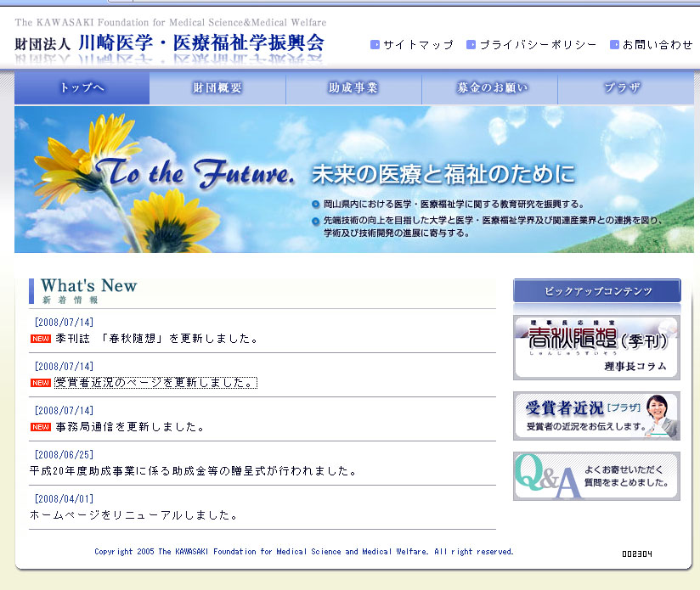This screenshot has height=590, width=700.
Task: Click the square icon beside プライバシーポリシー
Action: [471, 45]
